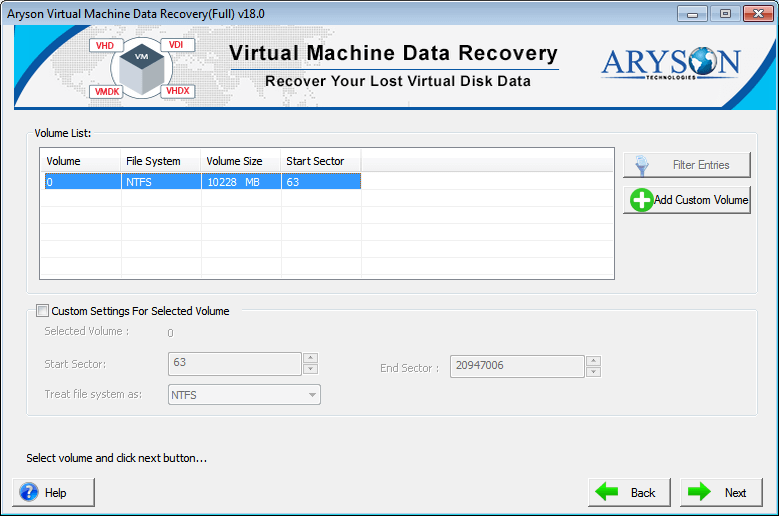The image size is (779, 516).
Task: Select volume 0 row in the Volume List
Action: coord(203,182)
